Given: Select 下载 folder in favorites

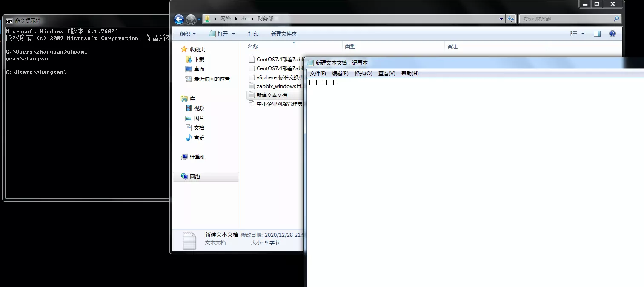Looking at the screenshot, I should (199, 60).
